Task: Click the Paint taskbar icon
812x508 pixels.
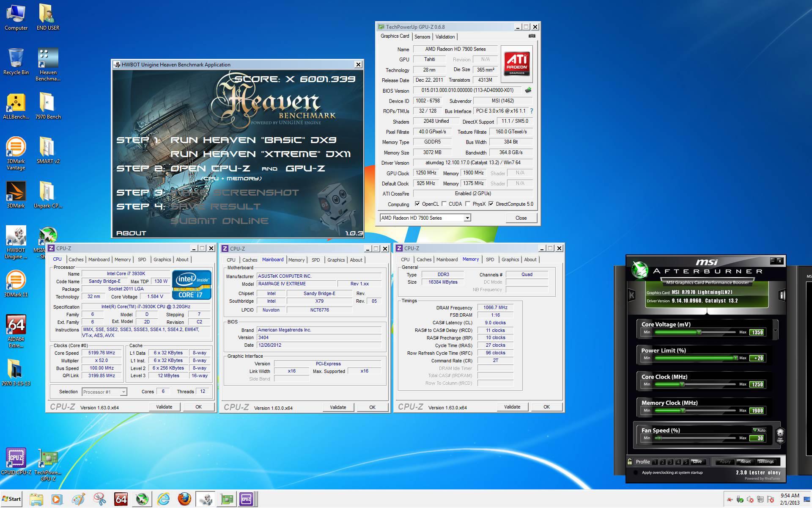Action: coord(79,500)
